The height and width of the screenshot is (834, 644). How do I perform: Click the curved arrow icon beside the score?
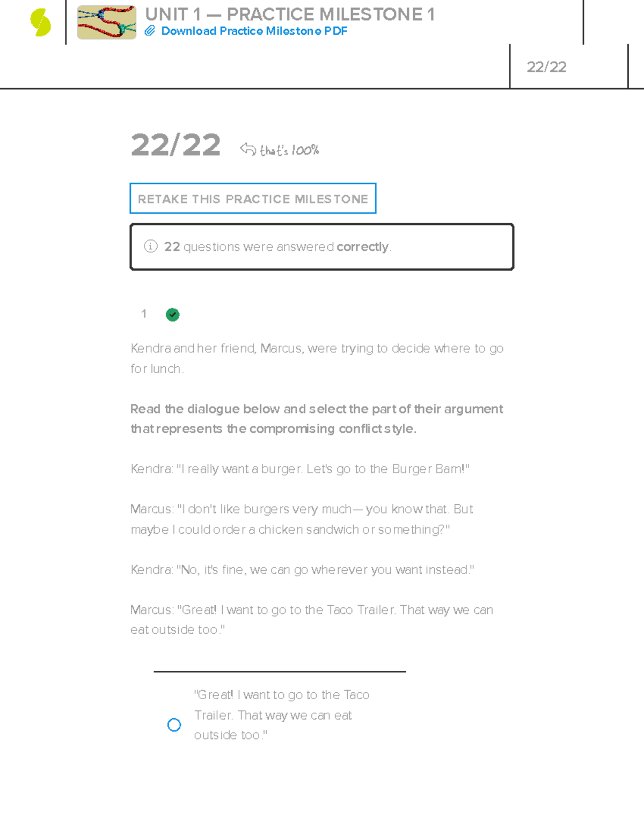click(248, 149)
